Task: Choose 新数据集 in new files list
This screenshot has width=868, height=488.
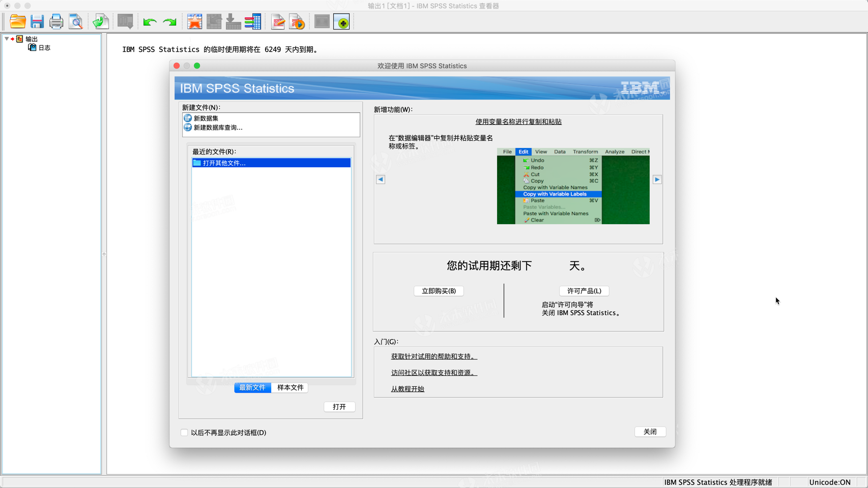Action: tap(206, 118)
